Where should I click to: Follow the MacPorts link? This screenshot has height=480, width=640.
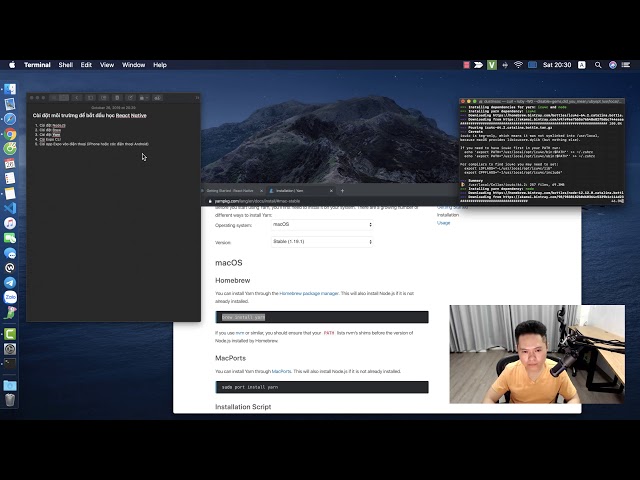coord(281,371)
